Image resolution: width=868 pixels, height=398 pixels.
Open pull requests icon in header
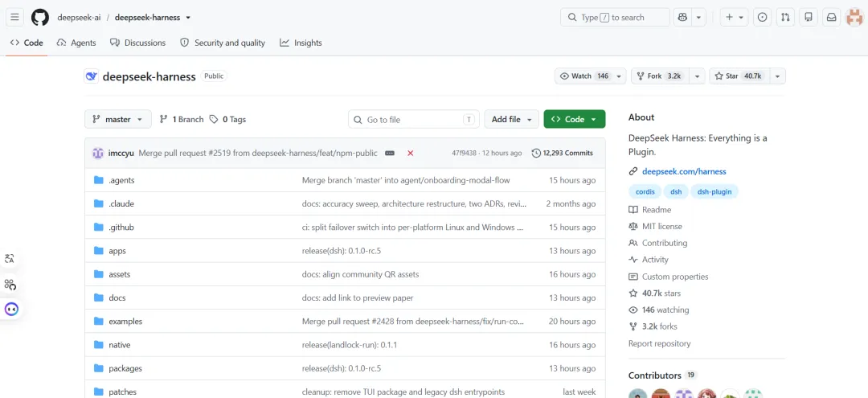click(785, 17)
